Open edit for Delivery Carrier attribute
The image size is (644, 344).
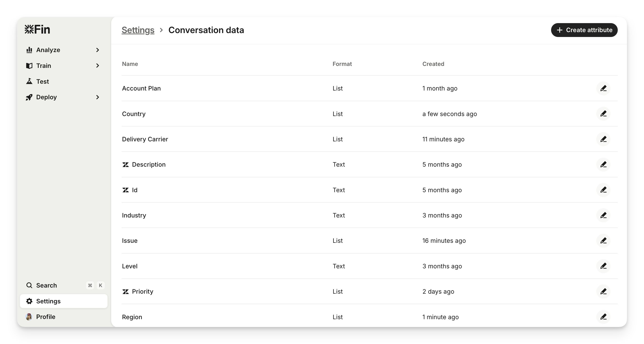coord(603,139)
